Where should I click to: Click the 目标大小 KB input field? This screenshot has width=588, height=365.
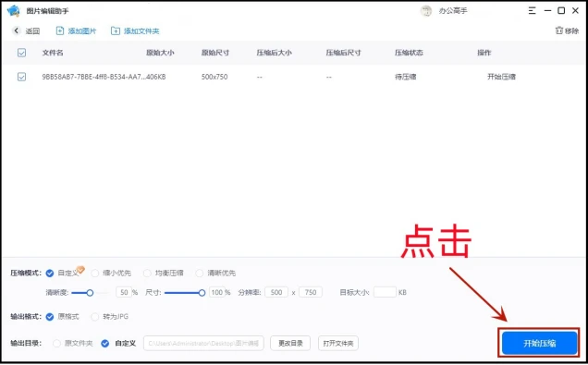(x=385, y=292)
